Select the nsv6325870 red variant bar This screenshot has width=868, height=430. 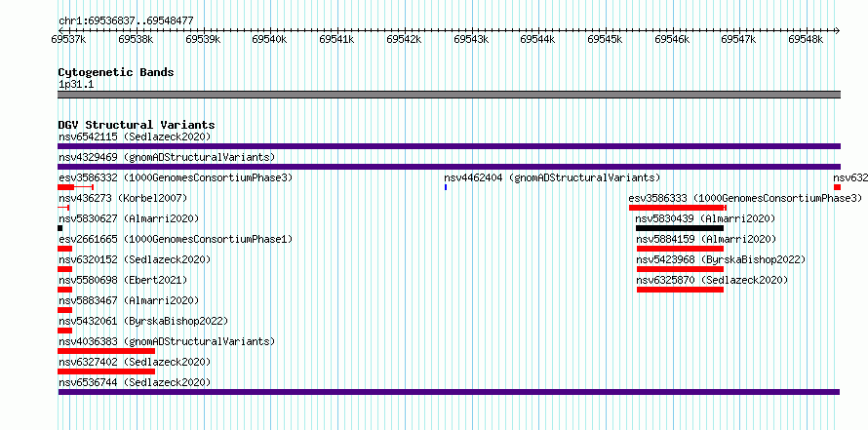681,290
